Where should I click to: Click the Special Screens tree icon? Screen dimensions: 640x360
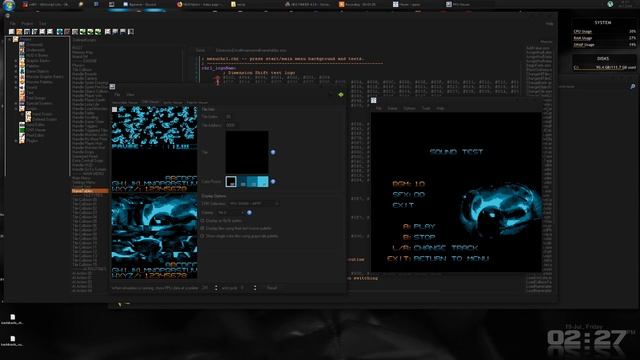point(22,103)
